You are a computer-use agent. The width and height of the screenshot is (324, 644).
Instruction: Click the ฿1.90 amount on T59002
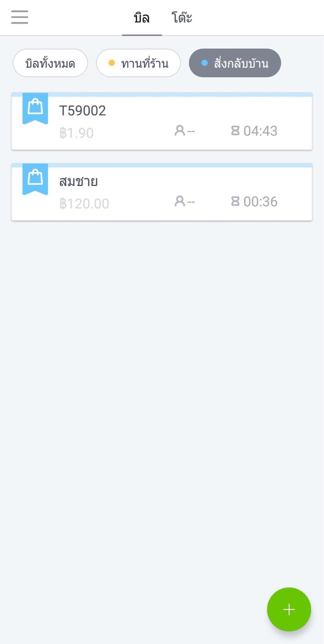(x=77, y=133)
